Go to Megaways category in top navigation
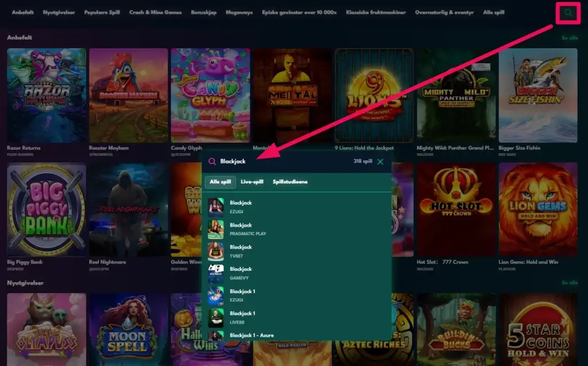This screenshot has width=588, height=366. tap(239, 12)
